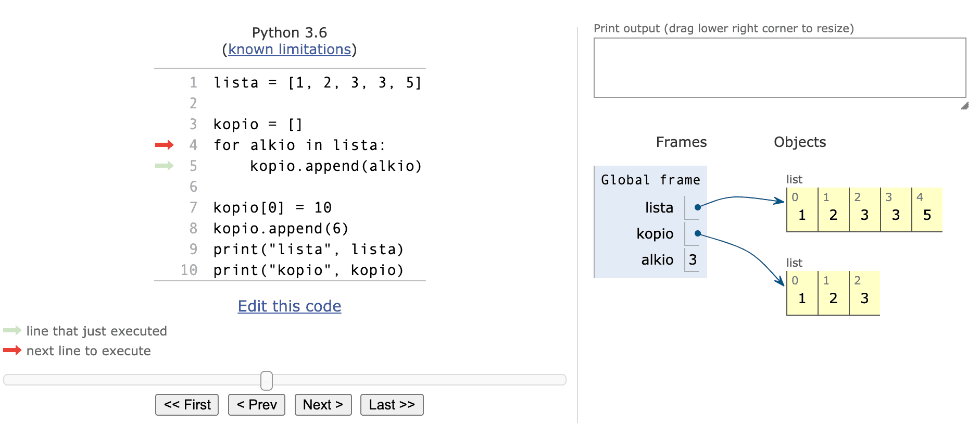980x423 pixels.
Task: Click the execution step slider handle
Action: click(267, 380)
